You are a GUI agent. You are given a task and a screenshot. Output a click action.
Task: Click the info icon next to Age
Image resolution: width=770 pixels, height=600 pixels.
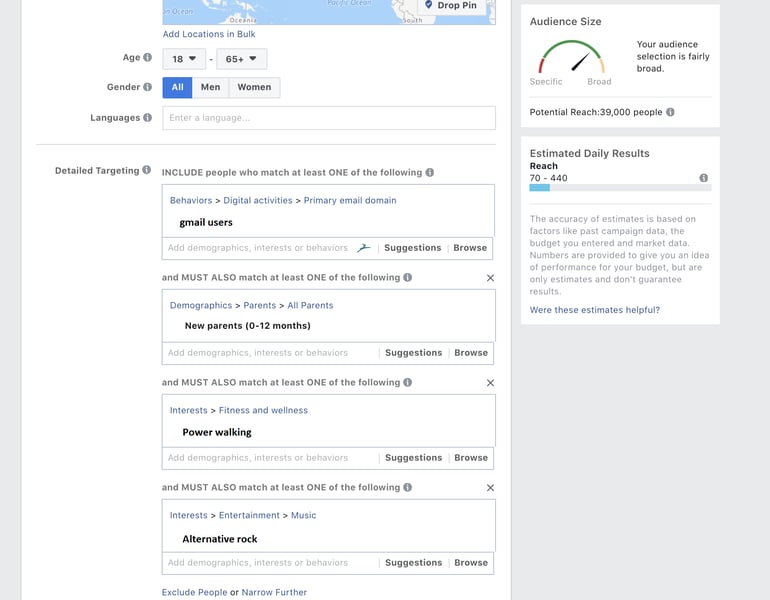[148, 58]
